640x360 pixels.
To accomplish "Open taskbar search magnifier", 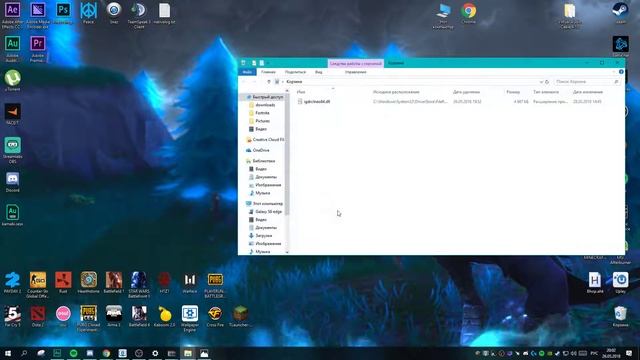I will 24,353.
